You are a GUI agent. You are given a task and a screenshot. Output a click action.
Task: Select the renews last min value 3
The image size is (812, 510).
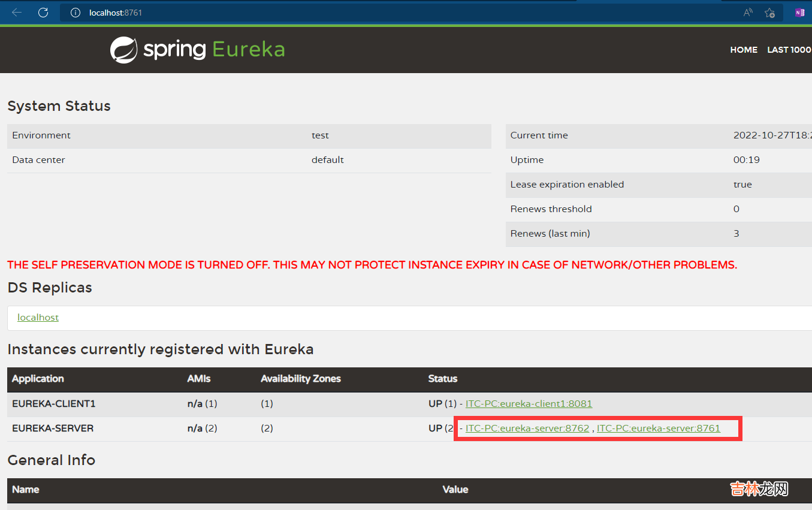tap(736, 234)
